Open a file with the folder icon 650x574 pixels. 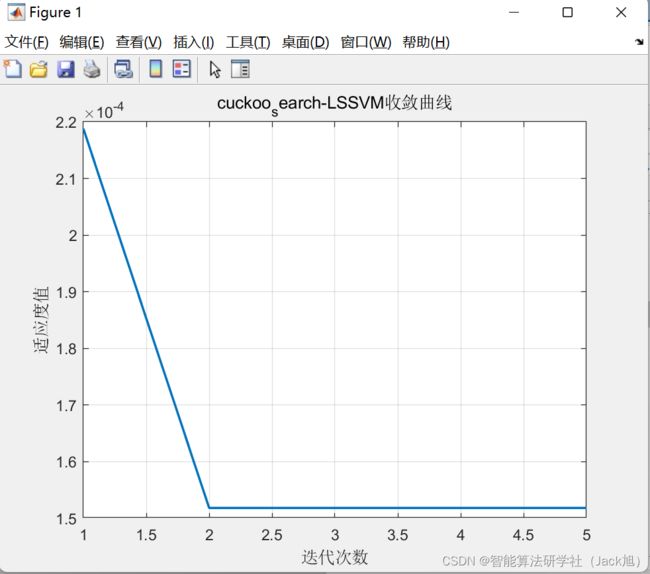(39, 69)
